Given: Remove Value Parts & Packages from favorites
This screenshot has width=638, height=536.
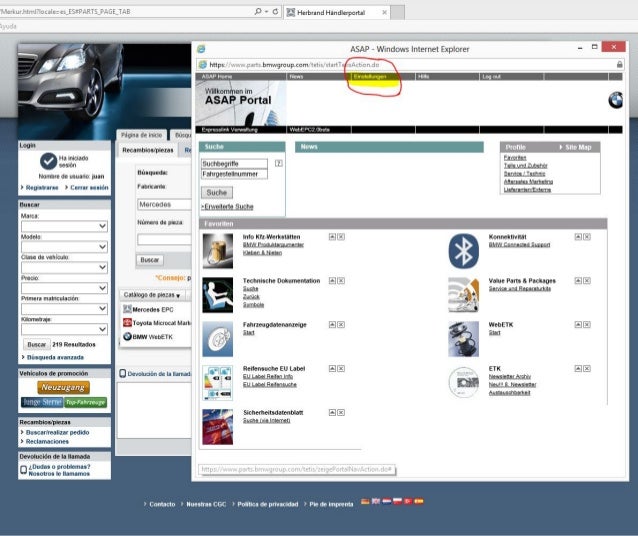Looking at the screenshot, I should [x=587, y=281].
